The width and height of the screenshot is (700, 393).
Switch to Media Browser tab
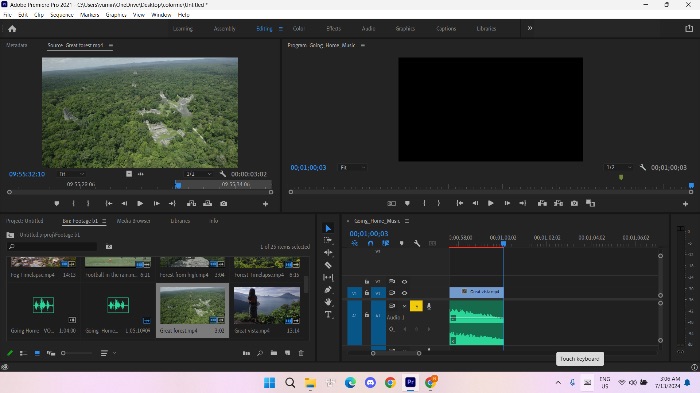[x=133, y=221]
